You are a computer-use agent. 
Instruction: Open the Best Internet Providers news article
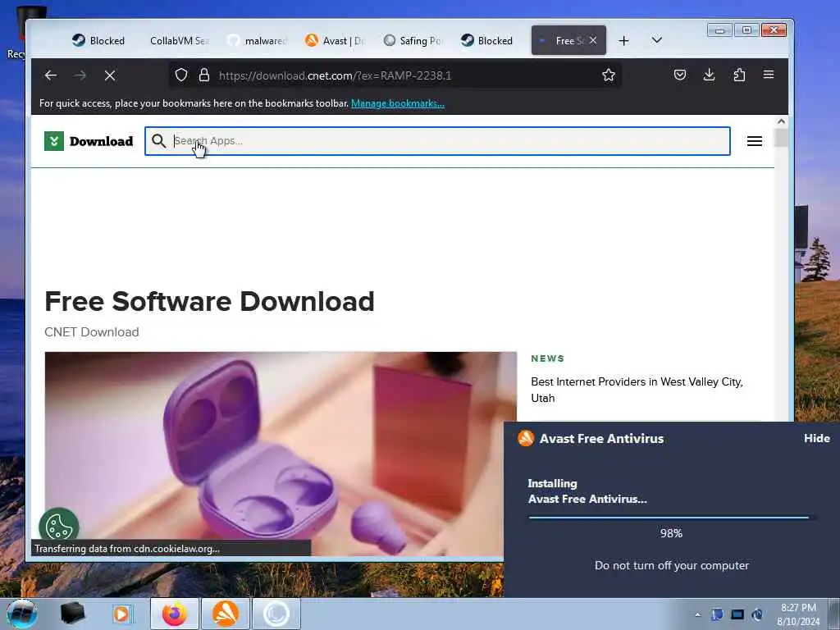(x=637, y=390)
